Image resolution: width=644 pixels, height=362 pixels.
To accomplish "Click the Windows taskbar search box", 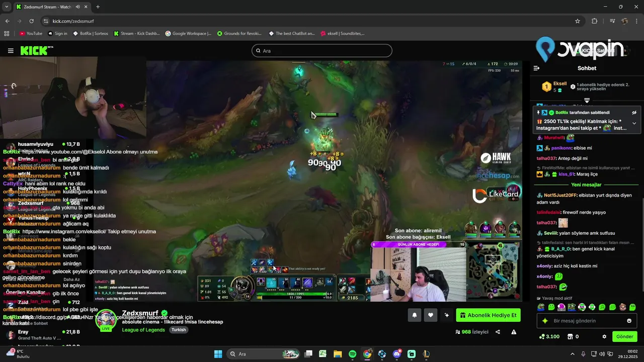I will [x=264, y=354].
